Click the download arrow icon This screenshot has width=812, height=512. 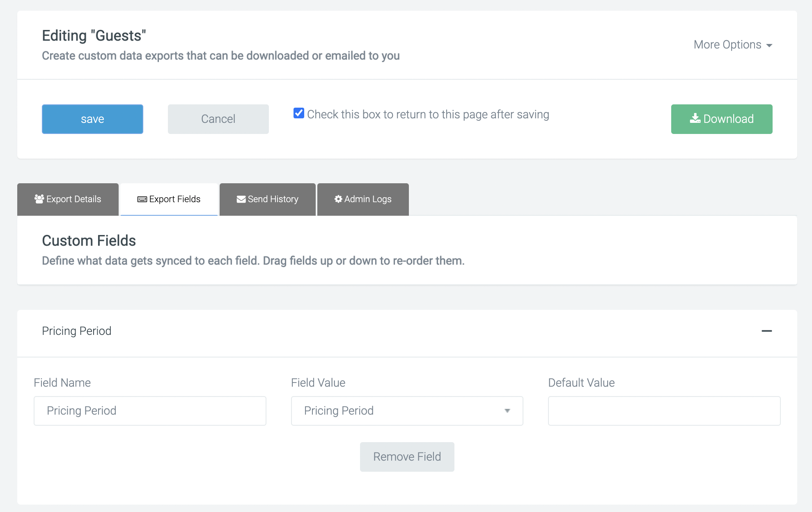point(695,119)
